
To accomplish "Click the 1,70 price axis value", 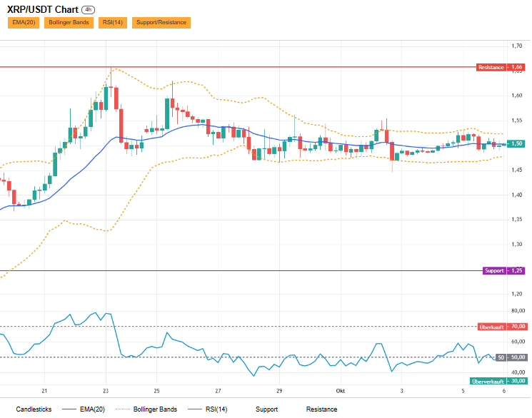I will coord(517,46).
